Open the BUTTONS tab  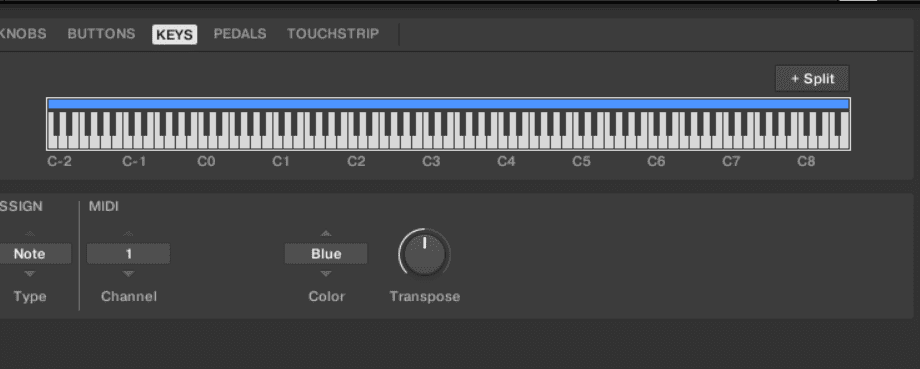pos(102,34)
